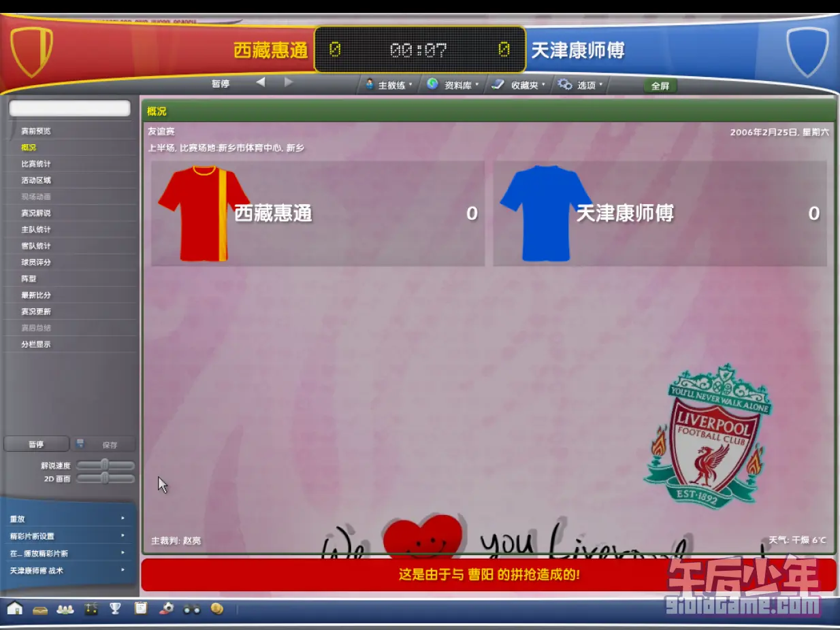Select 客队统计 in the sidebar

coord(71,246)
